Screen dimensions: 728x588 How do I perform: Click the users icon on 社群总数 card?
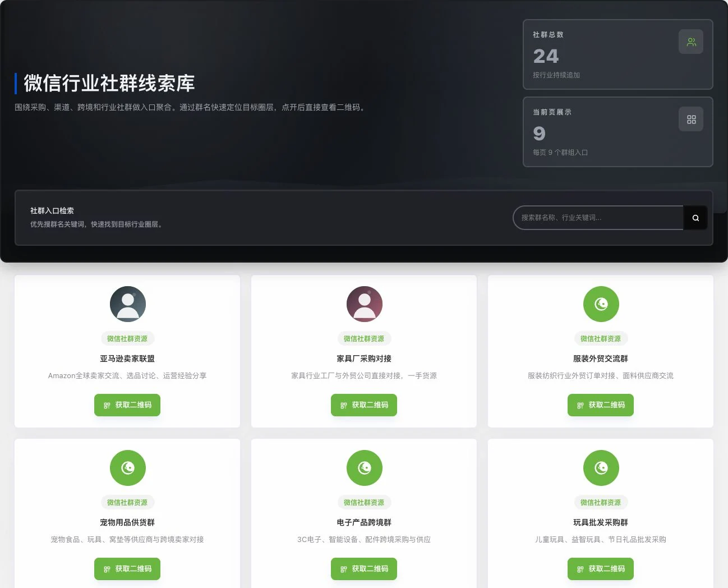(x=691, y=42)
